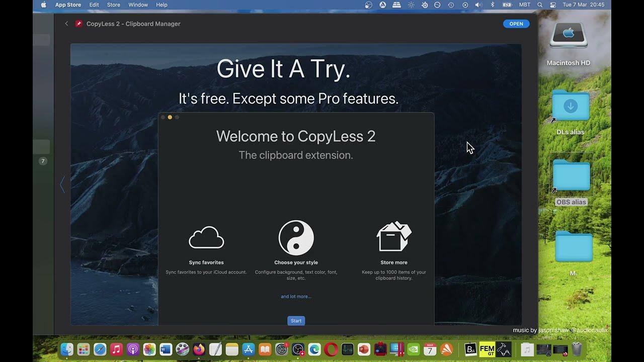The height and width of the screenshot is (362, 644).
Task: Open NVIDIA app in the dock
Action: (414, 349)
